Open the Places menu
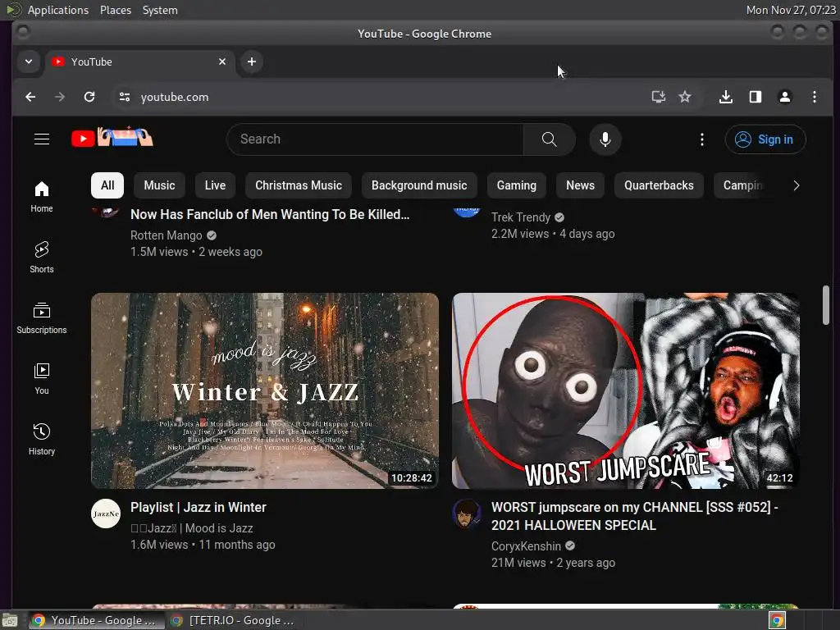 [115, 10]
